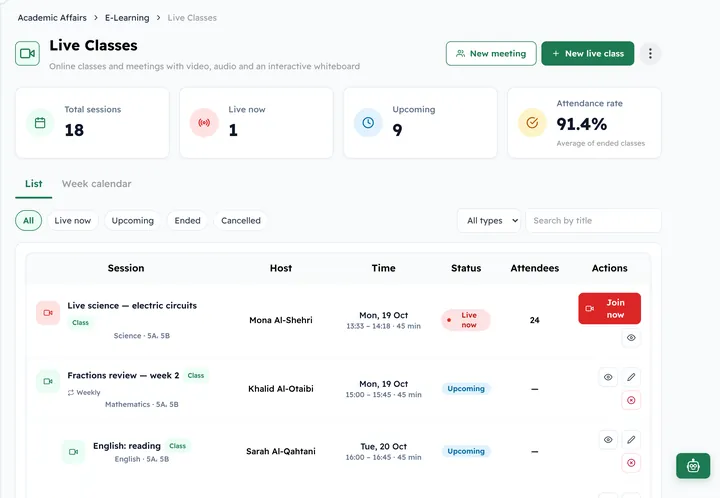
Task: Filter sessions by Live now chip
Action: pos(73,220)
